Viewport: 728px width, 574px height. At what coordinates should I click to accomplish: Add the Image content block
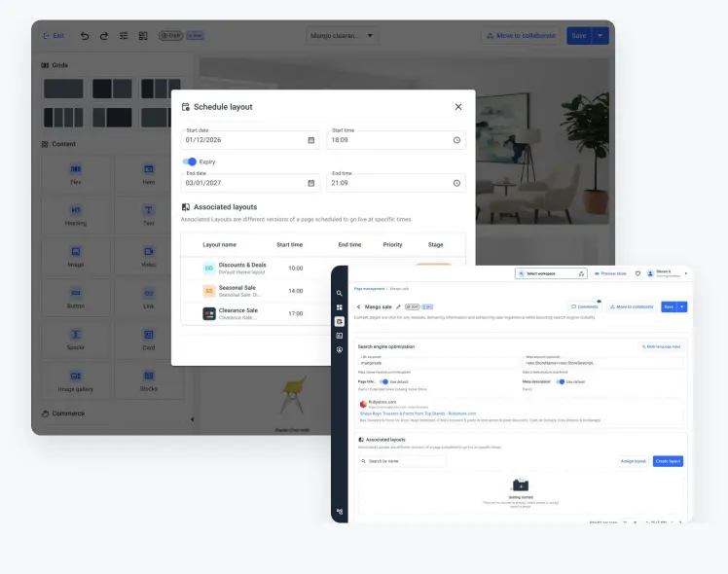[x=76, y=257]
